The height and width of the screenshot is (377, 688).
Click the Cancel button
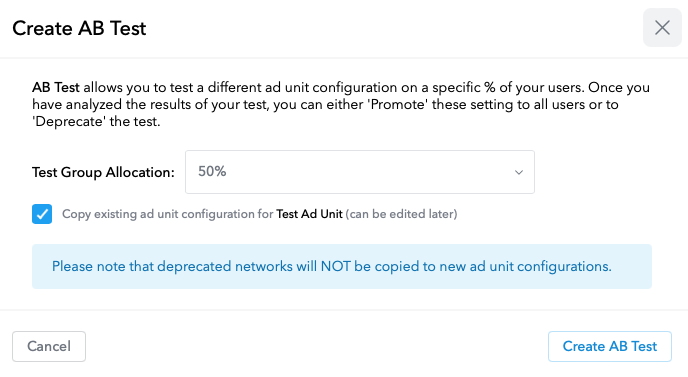pyautogui.click(x=49, y=346)
